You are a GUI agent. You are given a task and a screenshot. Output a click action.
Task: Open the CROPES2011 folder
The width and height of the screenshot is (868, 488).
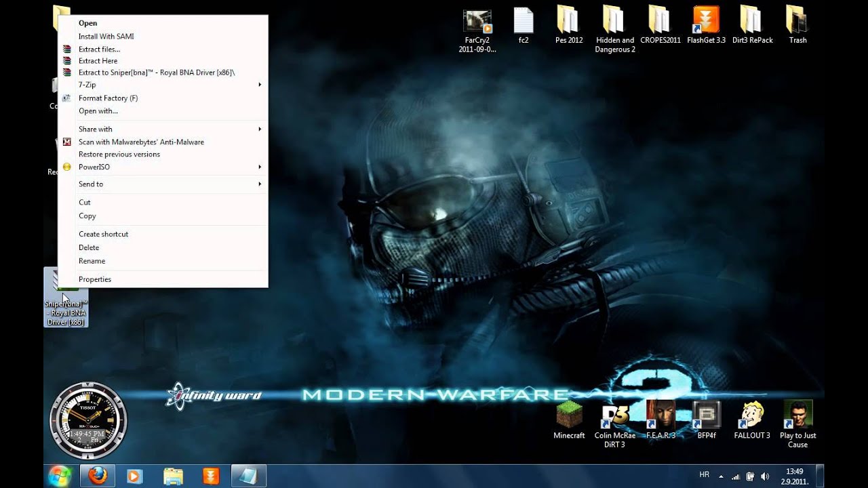(660, 26)
